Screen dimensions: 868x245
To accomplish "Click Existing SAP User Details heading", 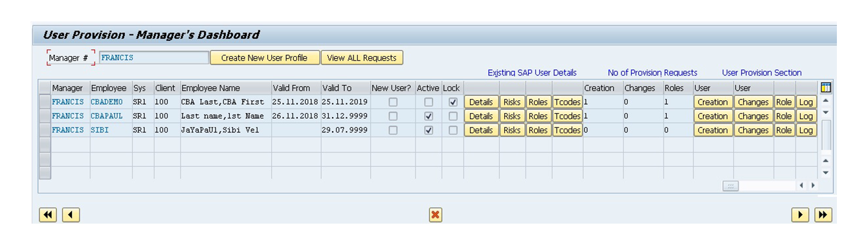I will coord(532,73).
